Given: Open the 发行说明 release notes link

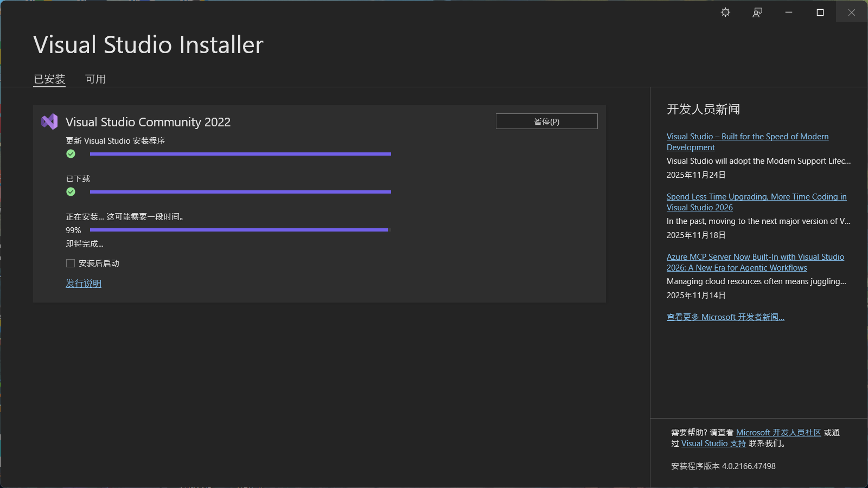Looking at the screenshot, I should point(84,284).
